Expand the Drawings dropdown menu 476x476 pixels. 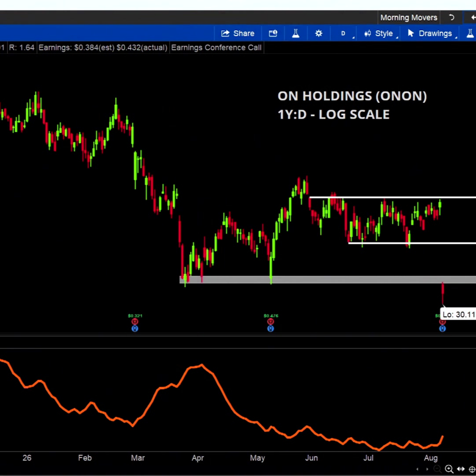[456, 37]
